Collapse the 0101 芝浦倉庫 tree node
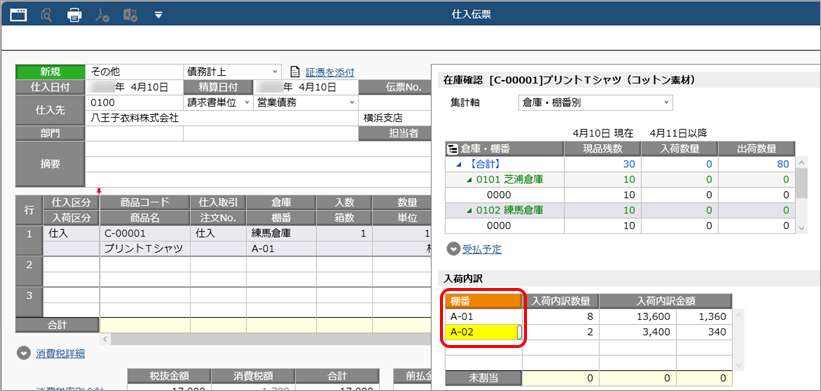This screenshot has width=821, height=391. [470, 180]
